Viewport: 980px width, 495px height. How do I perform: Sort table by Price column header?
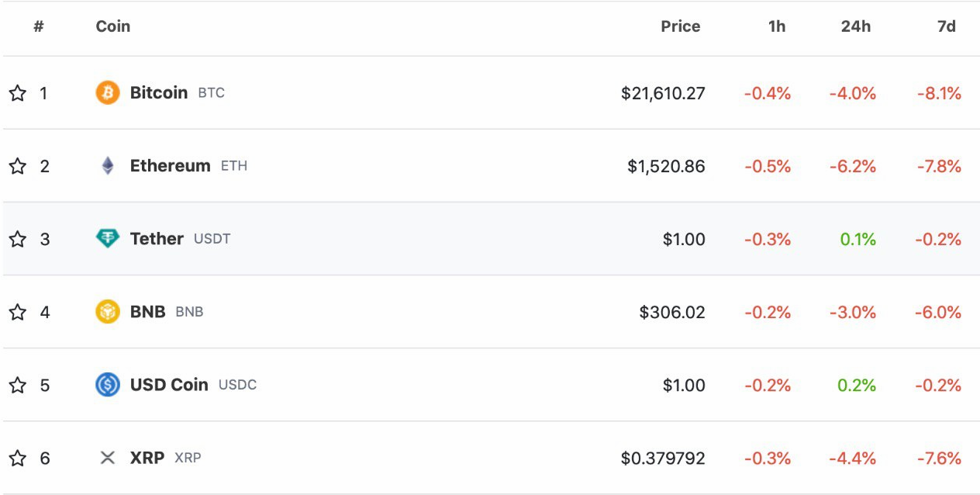pos(680,26)
